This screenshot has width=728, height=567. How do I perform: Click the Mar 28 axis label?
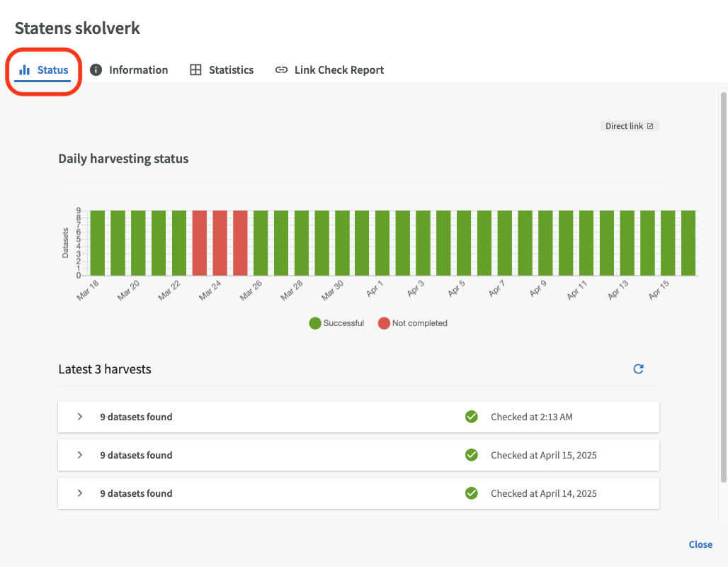point(292,291)
